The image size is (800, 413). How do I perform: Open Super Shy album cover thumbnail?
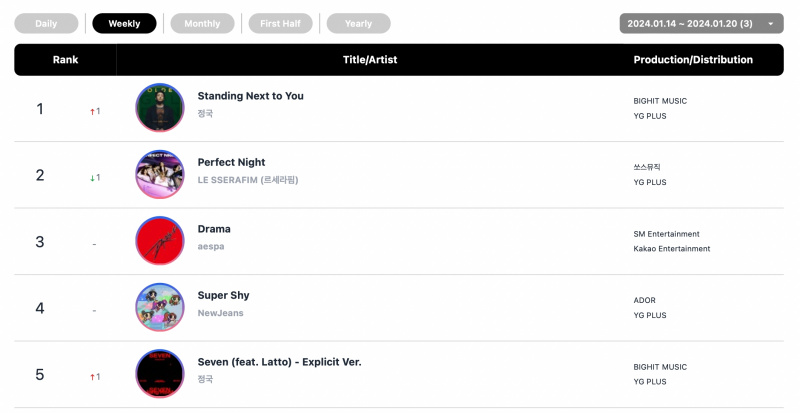(160, 307)
